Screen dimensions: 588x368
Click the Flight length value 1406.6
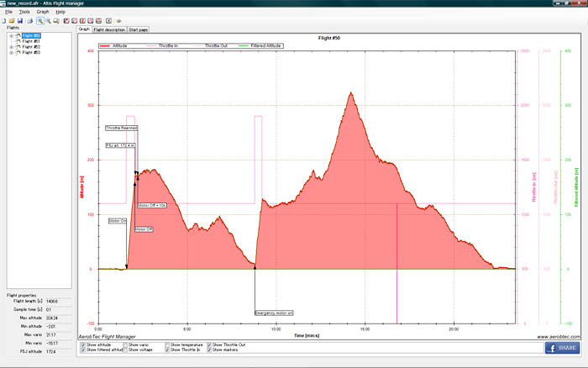coord(52,302)
